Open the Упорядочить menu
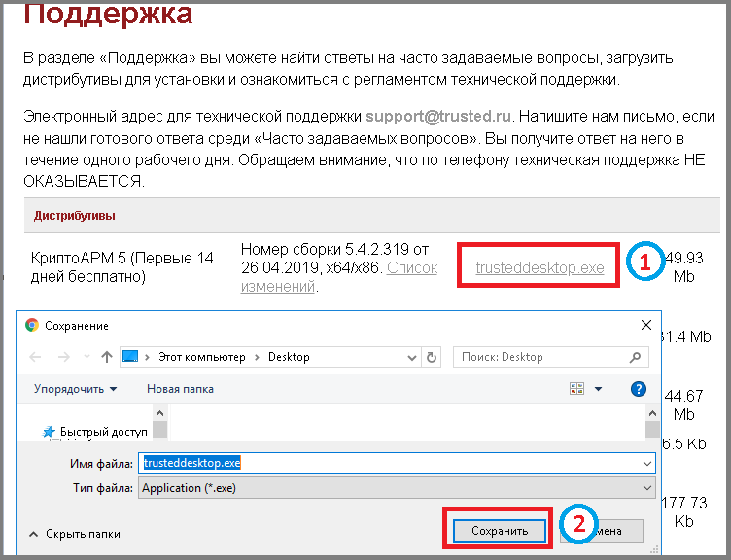 75,389
